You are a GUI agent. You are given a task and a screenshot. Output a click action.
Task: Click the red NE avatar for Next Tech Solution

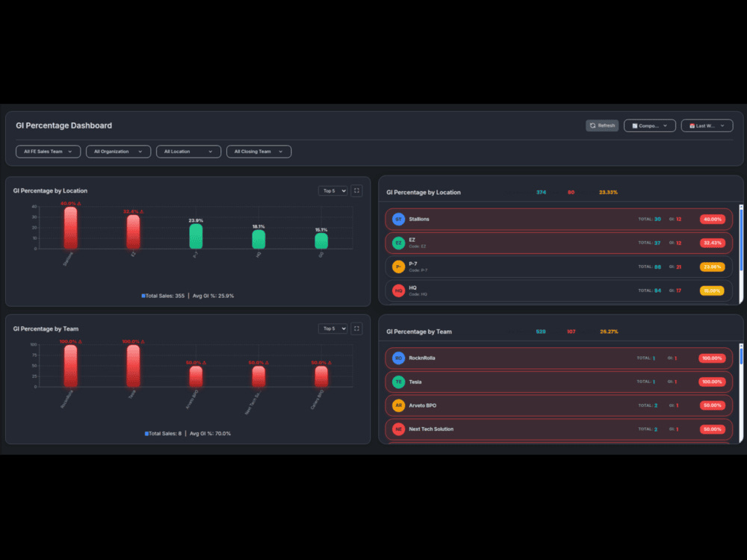[x=398, y=429]
